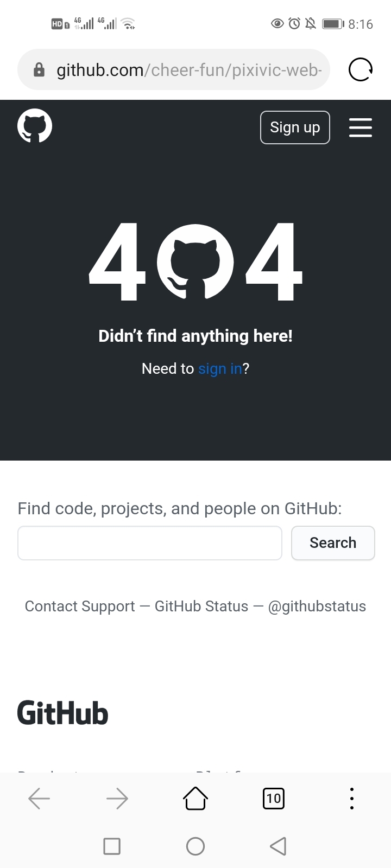Go back with browser back arrow

coord(39,798)
